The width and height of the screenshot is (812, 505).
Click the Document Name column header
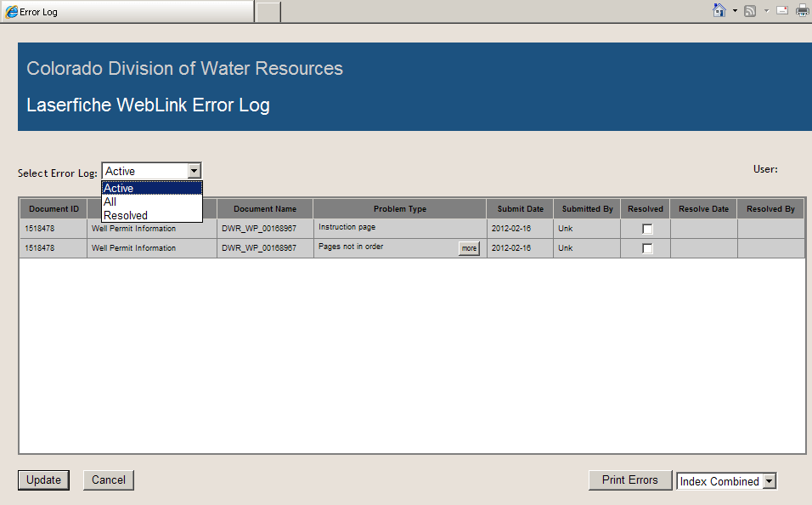pyautogui.click(x=265, y=209)
